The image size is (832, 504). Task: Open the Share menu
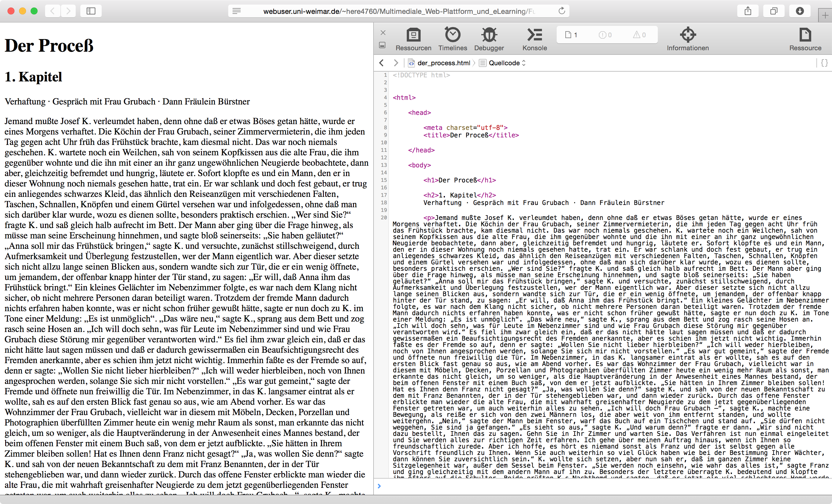point(748,11)
